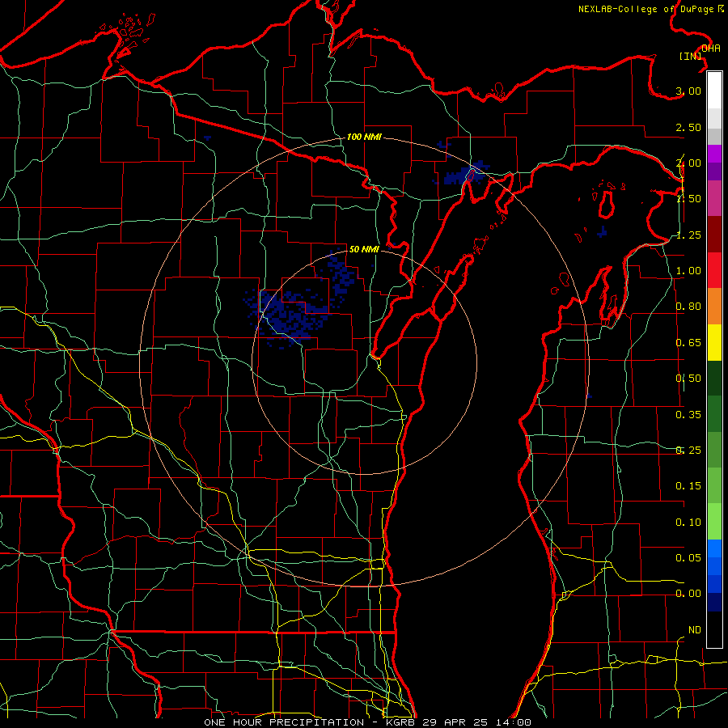Click the '50 NMI' range ring label
The height and width of the screenshot is (728, 728).
click(x=364, y=249)
